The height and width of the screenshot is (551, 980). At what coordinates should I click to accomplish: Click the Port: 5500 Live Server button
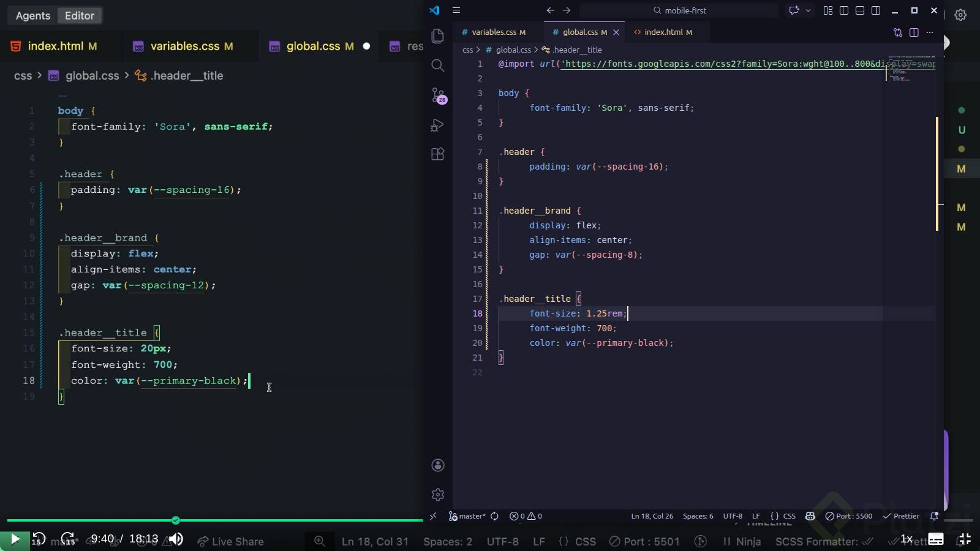point(848,516)
